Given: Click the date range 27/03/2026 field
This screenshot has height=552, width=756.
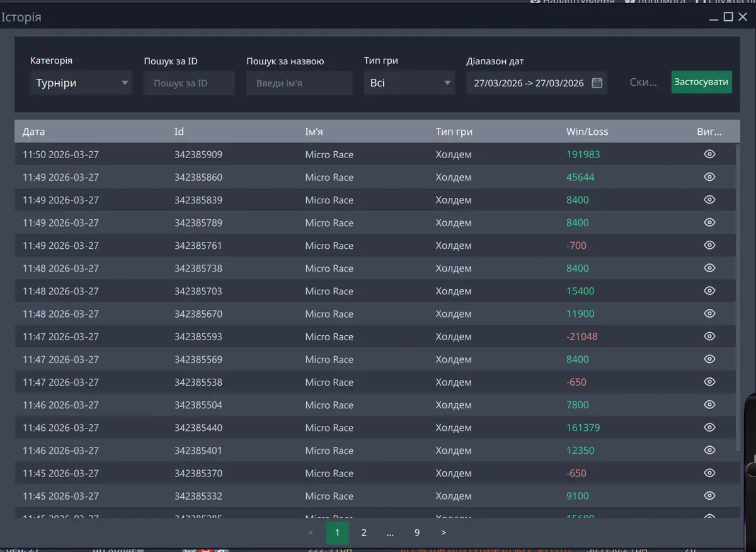Looking at the screenshot, I should 529,83.
